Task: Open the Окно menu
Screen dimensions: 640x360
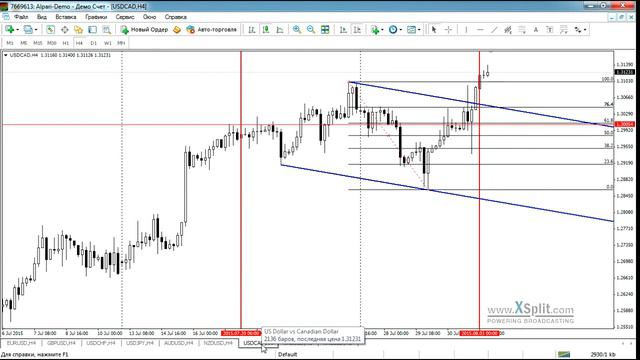Action: (149, 17)
